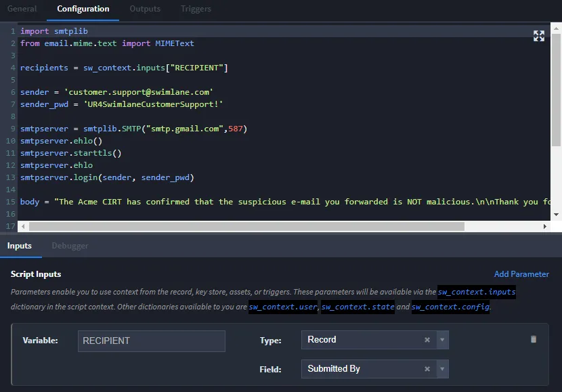Expand the code editor to fullscreen
The height and width of the screenshot is (392, 562).
tap(539, 36)
